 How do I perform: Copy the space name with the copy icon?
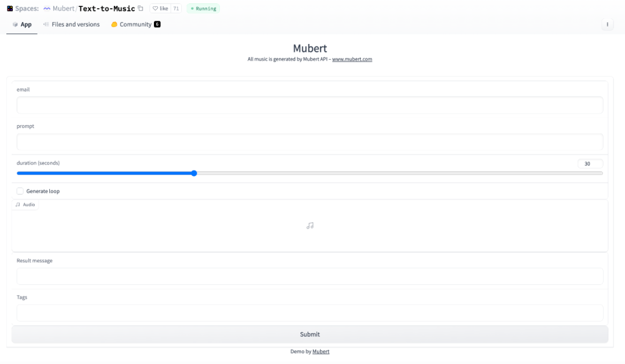coord(140,8)
